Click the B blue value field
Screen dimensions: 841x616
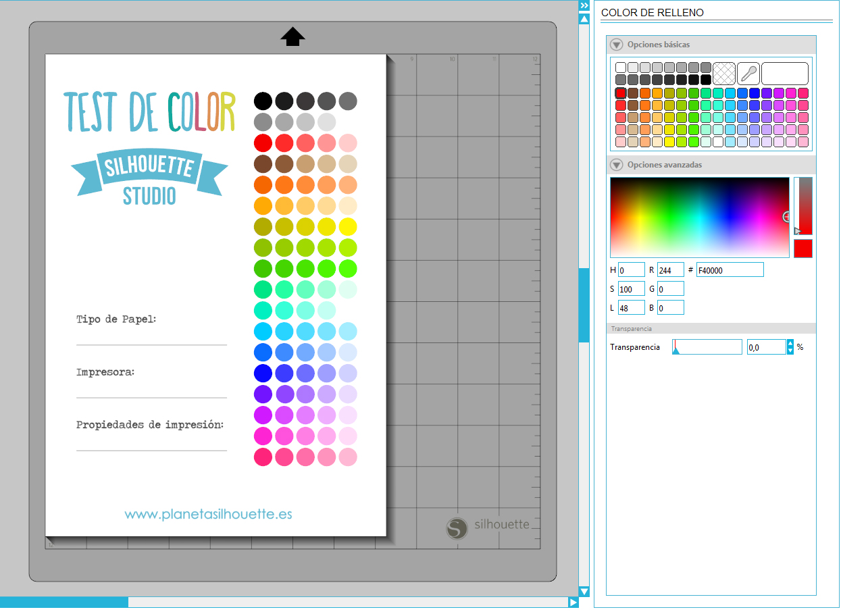point(671,308)
